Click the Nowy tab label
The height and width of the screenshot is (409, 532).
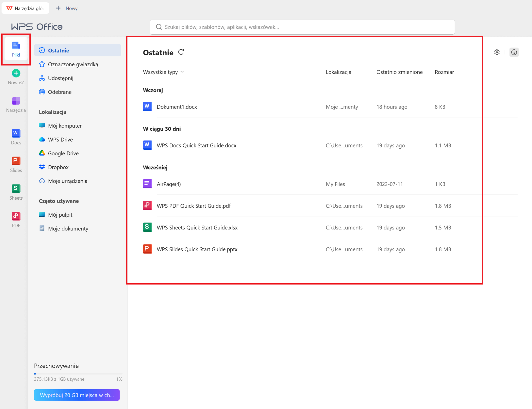(71, 8)
